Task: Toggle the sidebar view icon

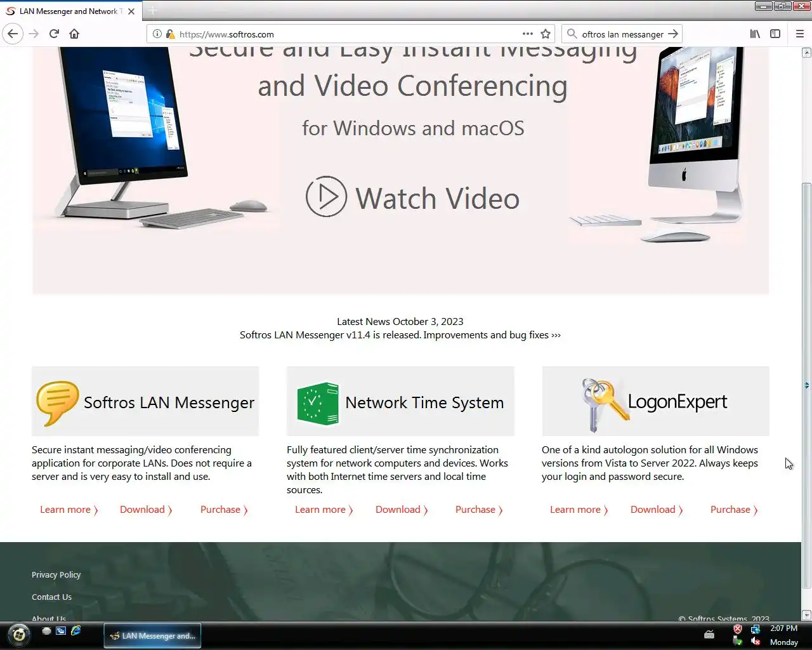Action: tap(775, 34)
